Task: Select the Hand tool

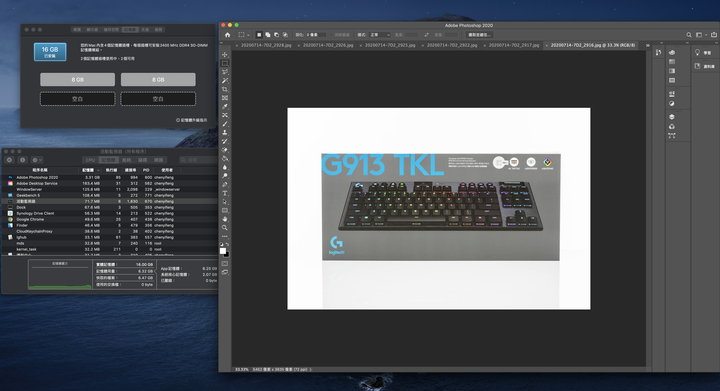Action: [225, 219]
